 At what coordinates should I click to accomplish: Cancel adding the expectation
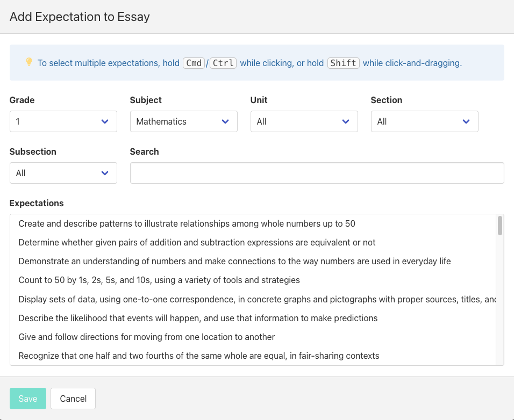[73, 399]
